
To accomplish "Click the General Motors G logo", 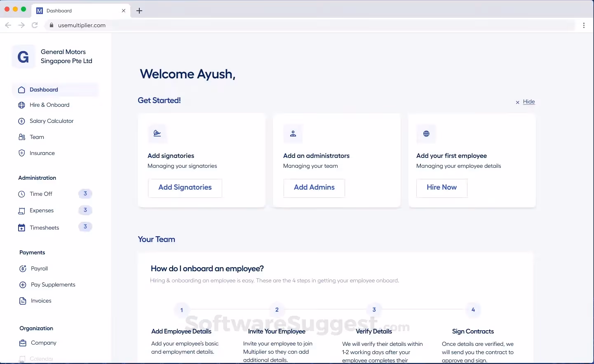I will pyautogui.click(x=23, y=56).
